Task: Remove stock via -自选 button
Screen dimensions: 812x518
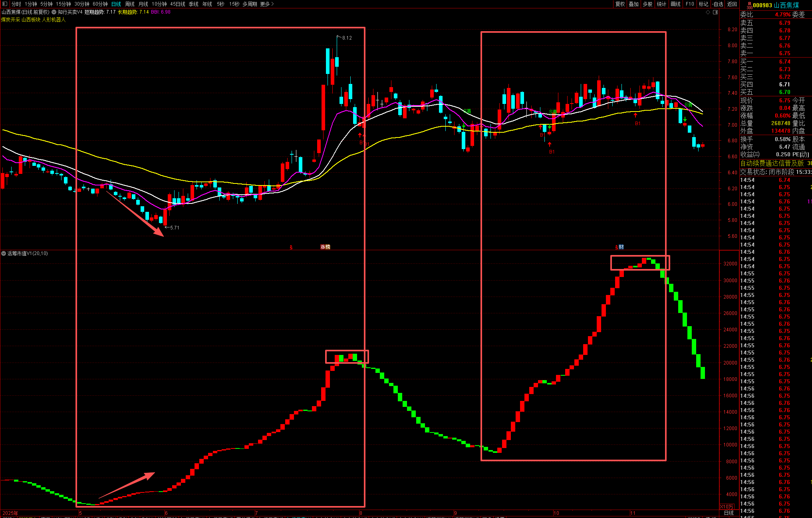Action: pyautogui.click(x=718, y=4)
